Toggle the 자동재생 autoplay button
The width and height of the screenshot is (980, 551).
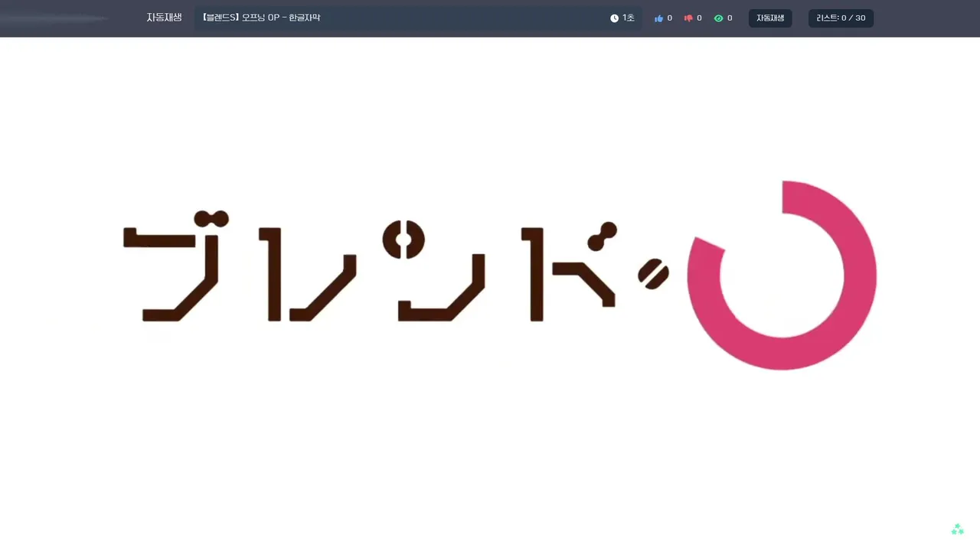(x=770, y=18)
